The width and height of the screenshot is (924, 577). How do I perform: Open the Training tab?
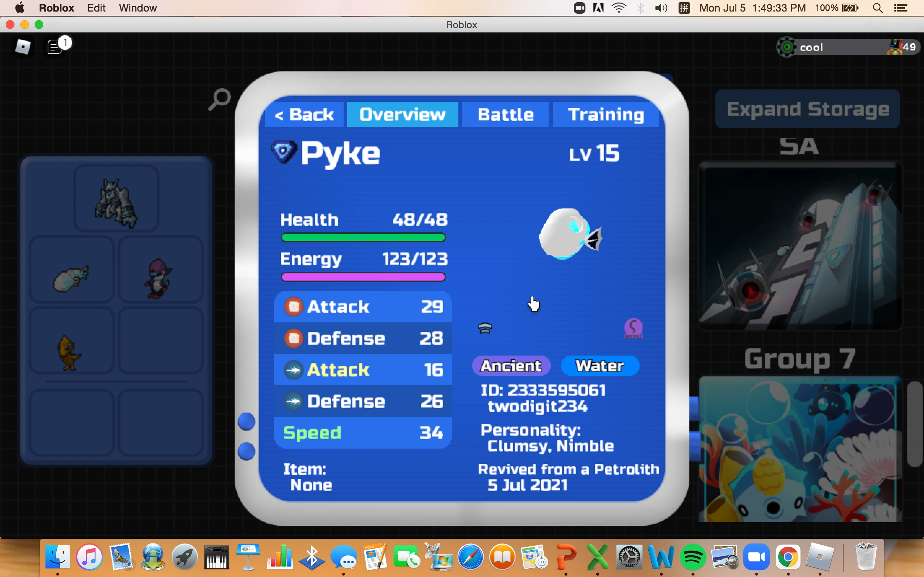coord(606,114)
